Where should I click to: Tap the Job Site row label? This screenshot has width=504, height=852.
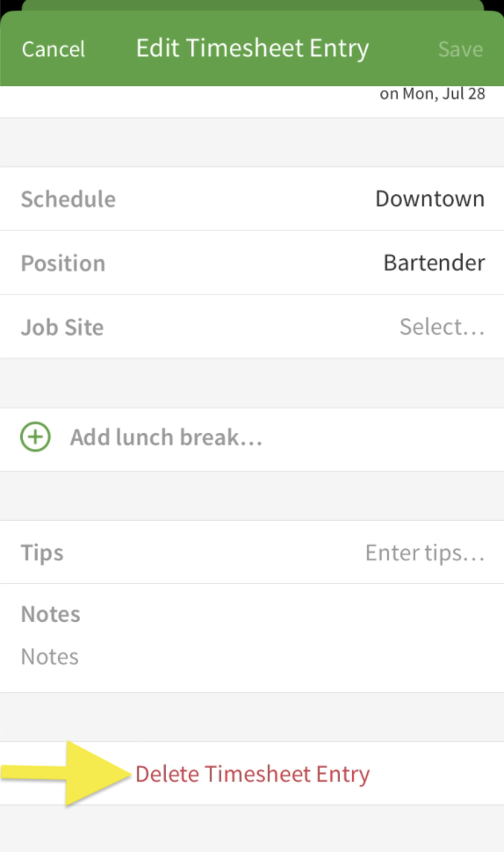[x=62, y=328]
